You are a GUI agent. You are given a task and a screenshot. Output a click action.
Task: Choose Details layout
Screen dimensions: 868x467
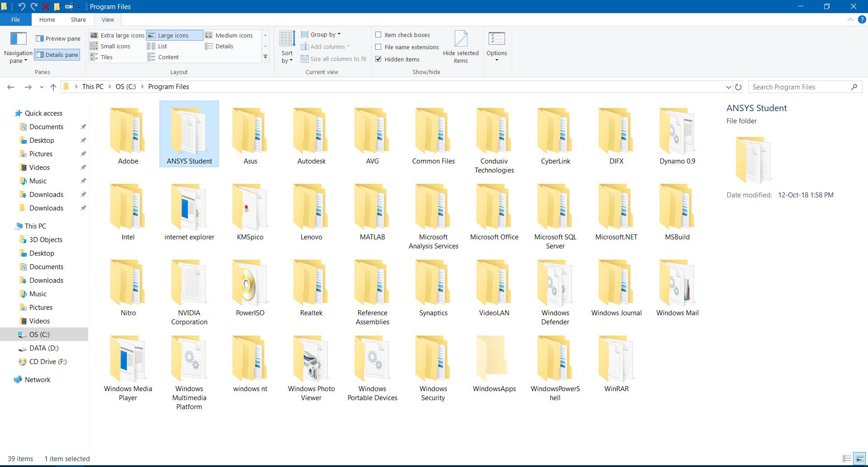coord(219,46)
